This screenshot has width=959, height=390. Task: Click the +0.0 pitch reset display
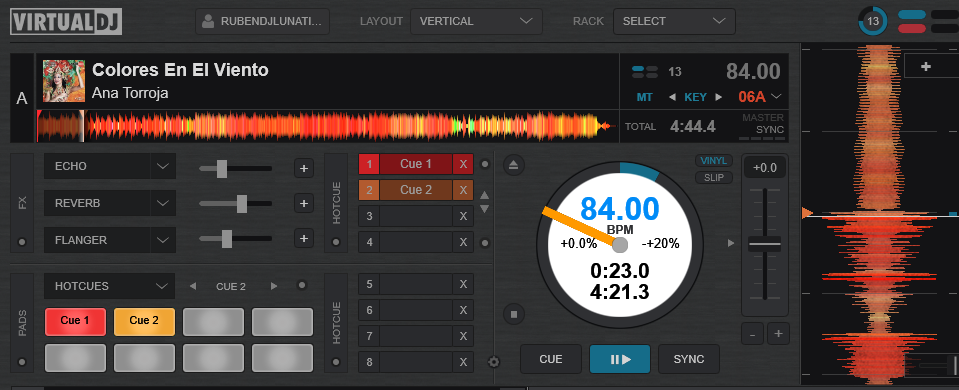point(765,168)
